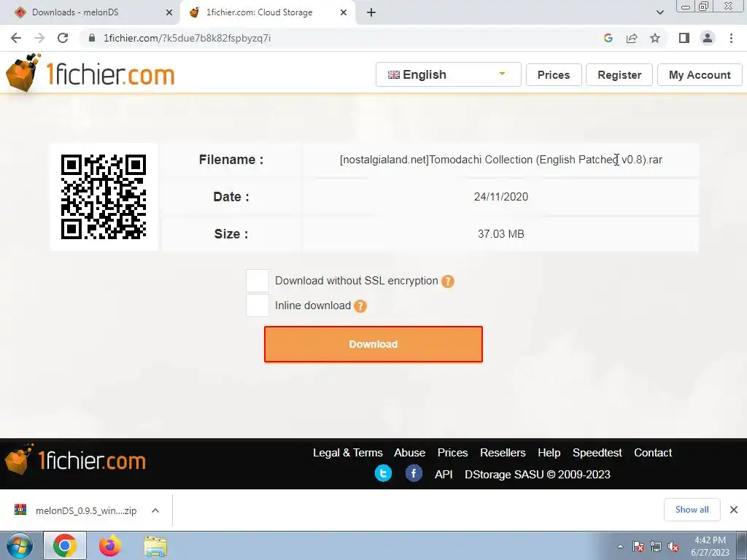Click Show all downloads
Image resolution: width=747 pixels, height=560 pixels.
692,510
